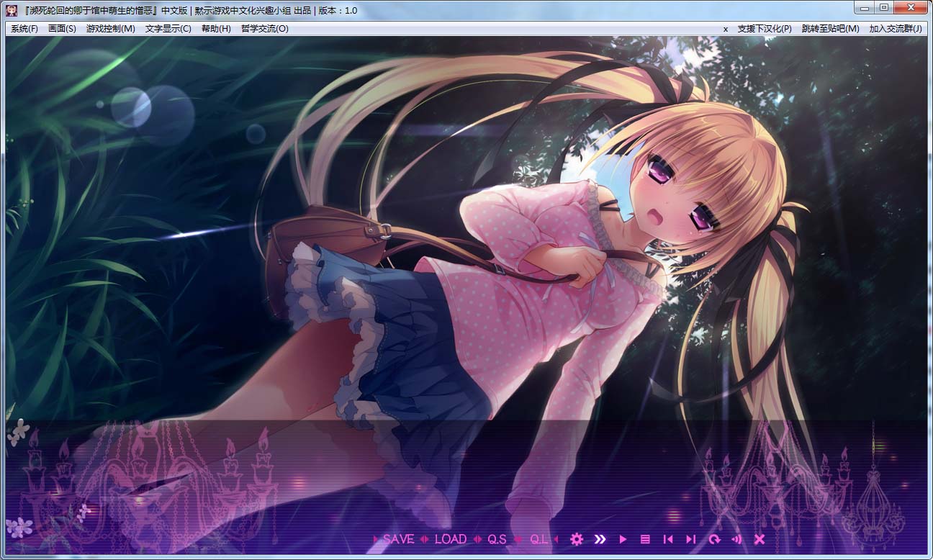Open the backlog list icon
Image resolution: width=933 pixels, height=560 pixels.
(645, 539)
